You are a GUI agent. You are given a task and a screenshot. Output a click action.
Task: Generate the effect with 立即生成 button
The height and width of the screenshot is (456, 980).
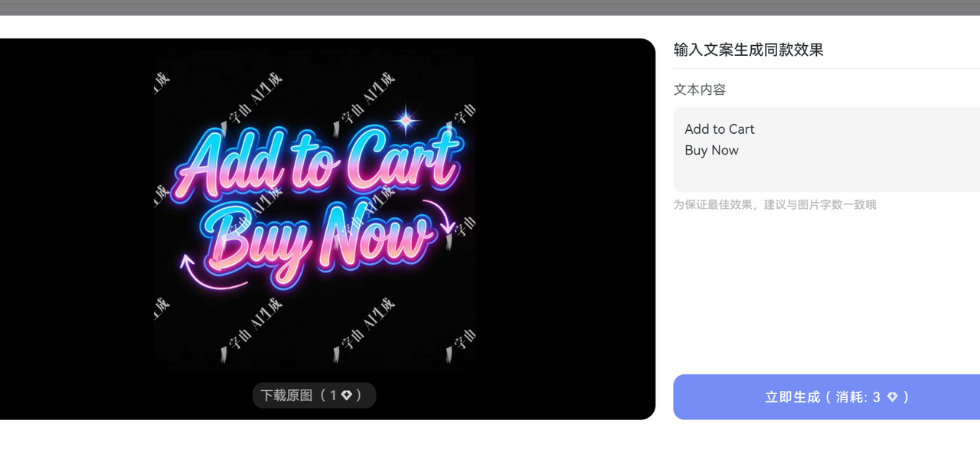[x=827, y=397]
